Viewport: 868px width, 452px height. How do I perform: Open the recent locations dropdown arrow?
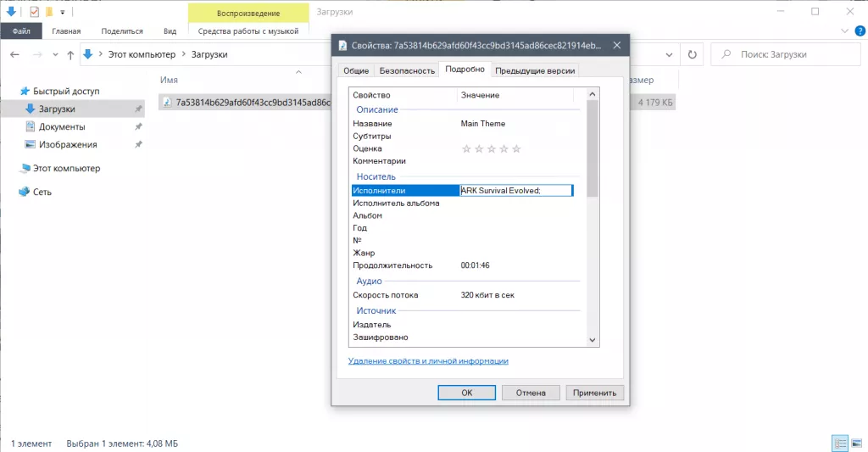53,54
